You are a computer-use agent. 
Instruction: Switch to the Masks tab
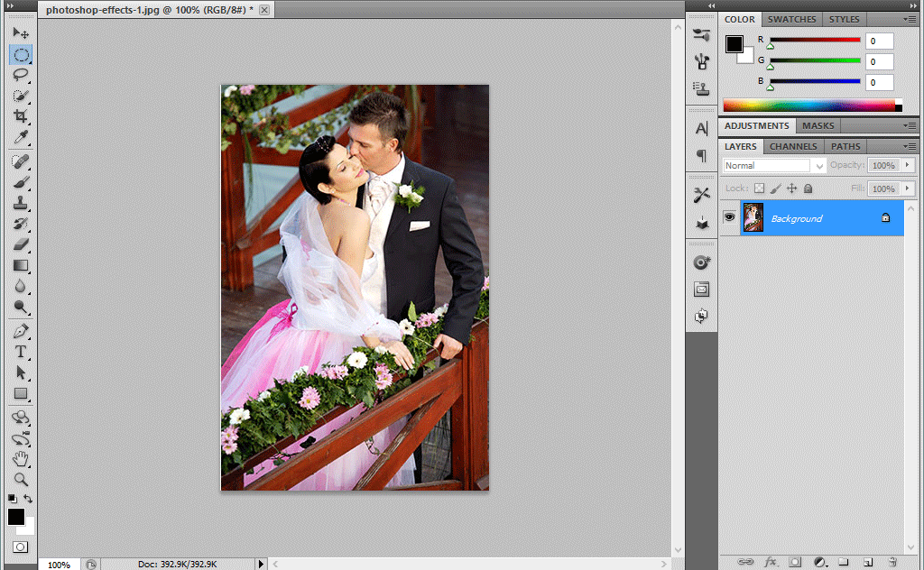pos(818,126)
